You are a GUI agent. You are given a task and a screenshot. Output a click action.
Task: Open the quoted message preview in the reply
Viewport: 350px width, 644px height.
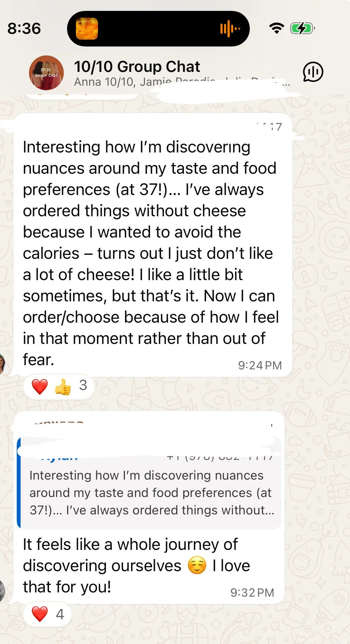click(x=149, y=483)
